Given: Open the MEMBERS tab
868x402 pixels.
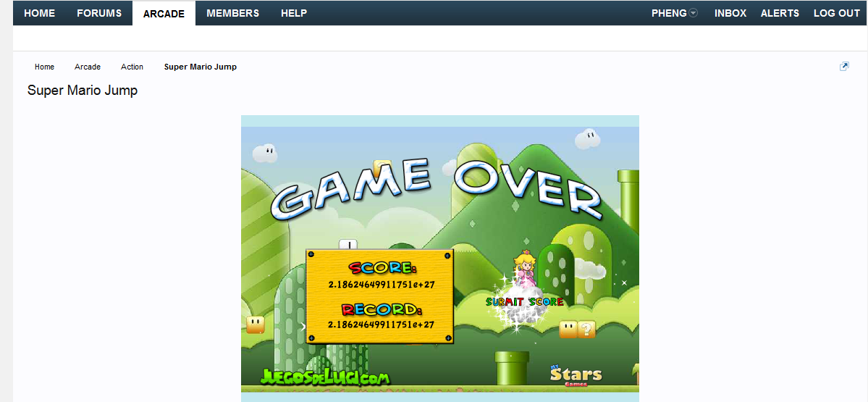Looking at the screenshot, I should click(x=232, y=13).
